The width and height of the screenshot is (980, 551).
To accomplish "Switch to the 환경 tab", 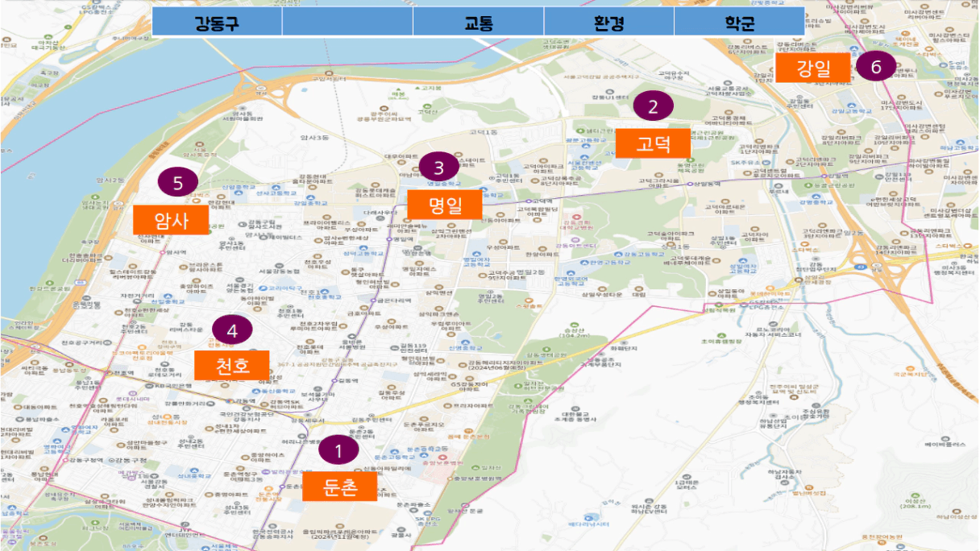I will (609, 22).
